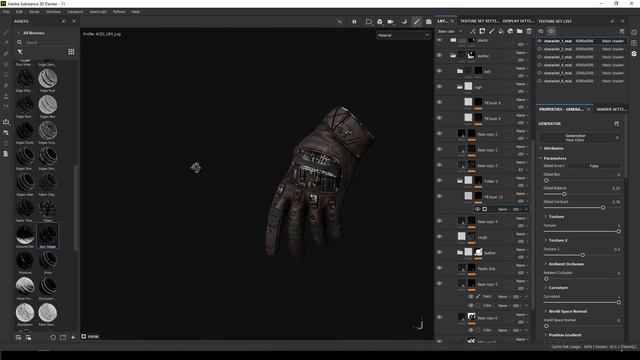The width and height of the screenshot is (640, 360).
Task: Click the database icon in left toolbar
Action: click(6, 154)
